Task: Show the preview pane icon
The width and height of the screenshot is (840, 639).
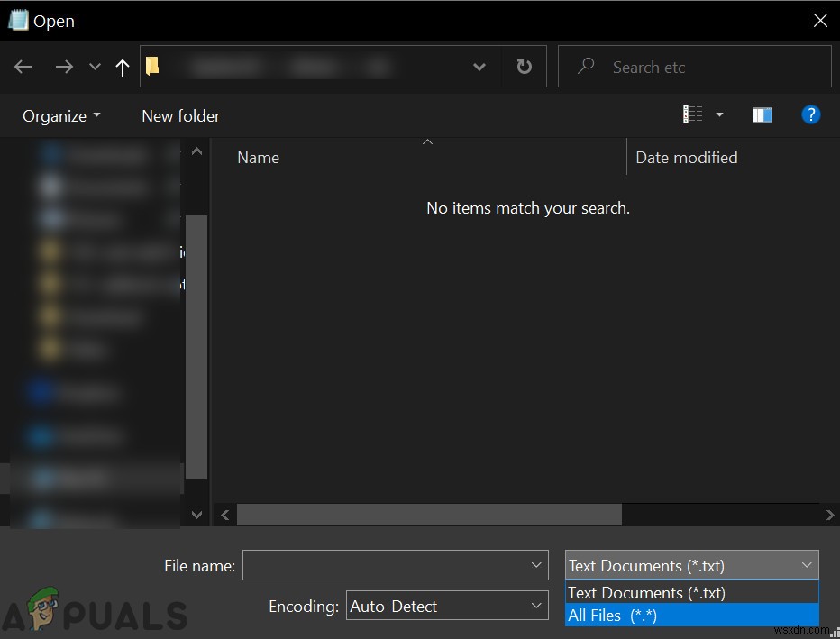Action: 762,114
